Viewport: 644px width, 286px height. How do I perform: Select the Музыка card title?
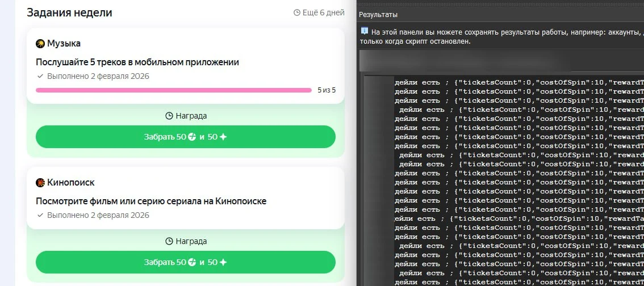64,44
